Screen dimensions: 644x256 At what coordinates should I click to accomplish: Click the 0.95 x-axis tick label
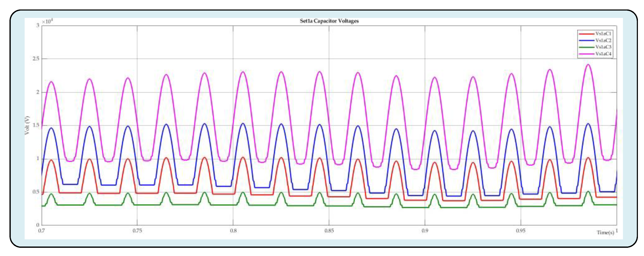tap(521, 231)
